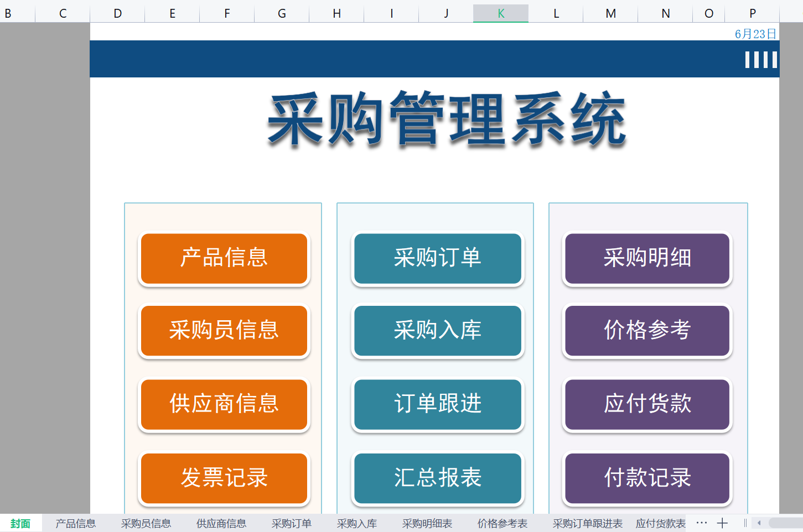Switch to the 产品信息 sheet tab
Image resolution: width=803 pixels, height=532 pixels.
point(76,523)
